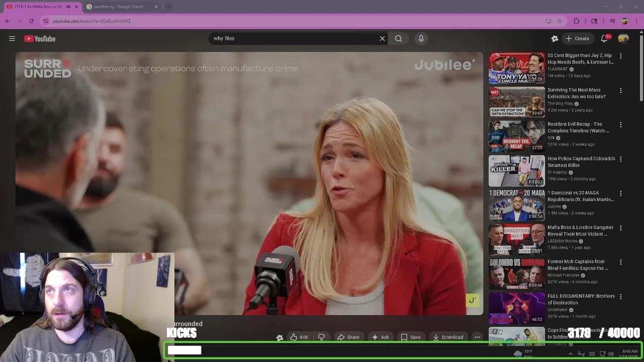Open '1 Democrat vs 20 MAGA Republicans' thumbnail
This screenshot has height=362, width=644.
[x=517, y=205]
